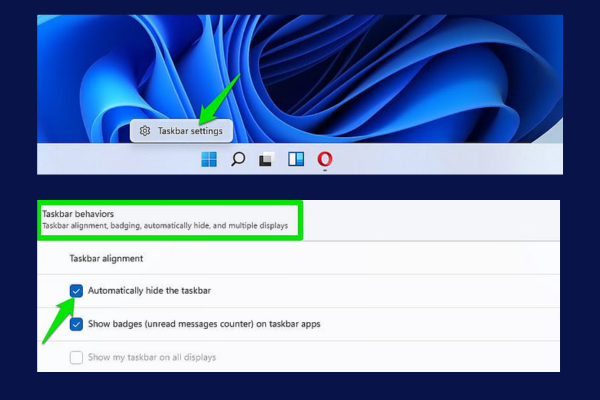
Task: Click the 'Show badges (unread messages counter)' label
Action: [x=204, y=324]
